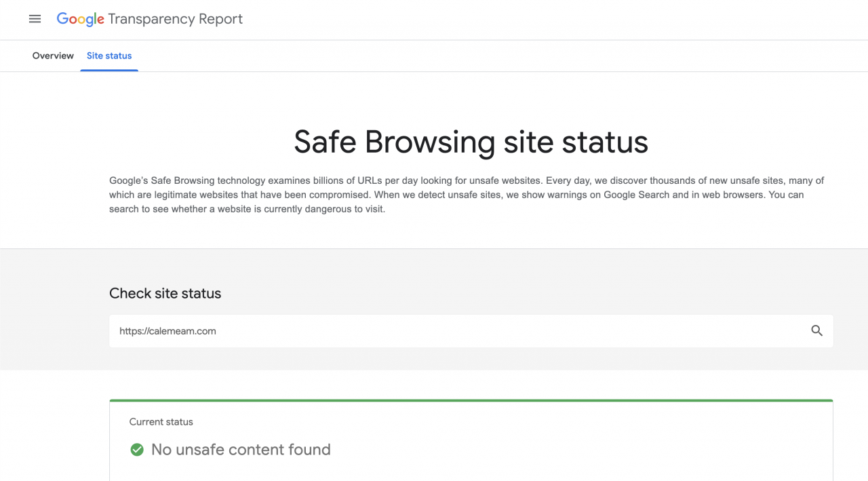Click the Safe Browsing site status heading
Screen dimensions: 868x481
471,142
